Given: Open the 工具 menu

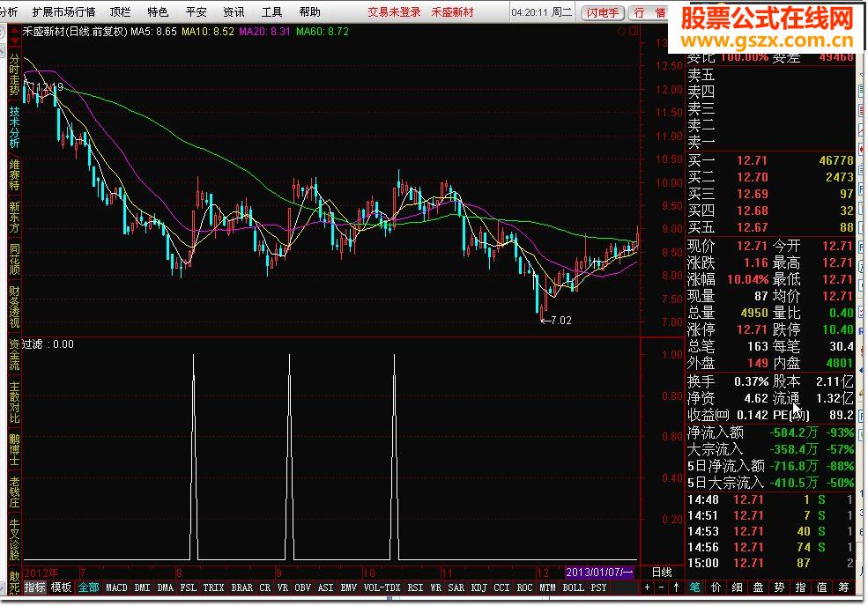Looking at the screenshot, I should [271, 11].
